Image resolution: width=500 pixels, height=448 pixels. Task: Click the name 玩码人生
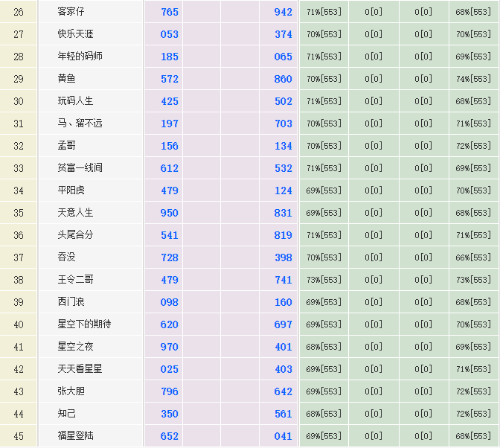[76, 101]
